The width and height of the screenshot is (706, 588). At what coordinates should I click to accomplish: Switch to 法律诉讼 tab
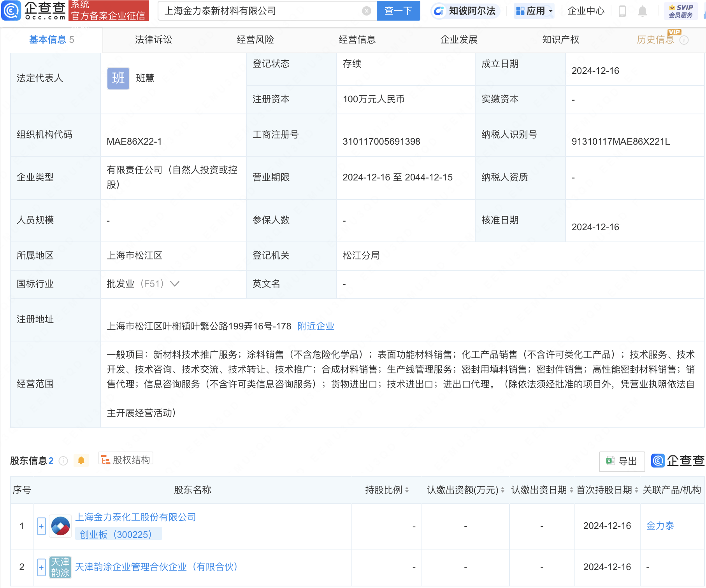(153, 40)
